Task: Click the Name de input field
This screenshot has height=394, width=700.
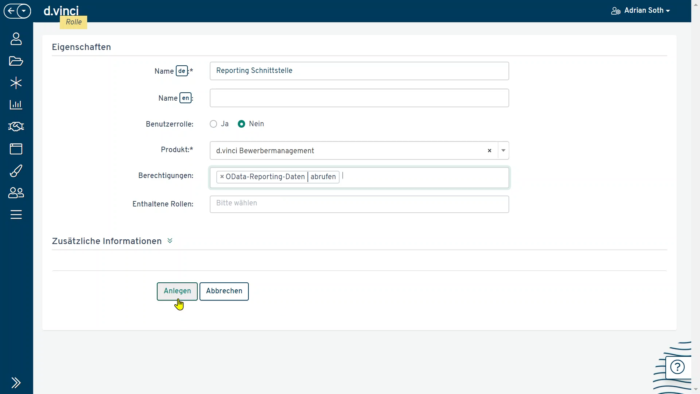Action: pos(359,71)
